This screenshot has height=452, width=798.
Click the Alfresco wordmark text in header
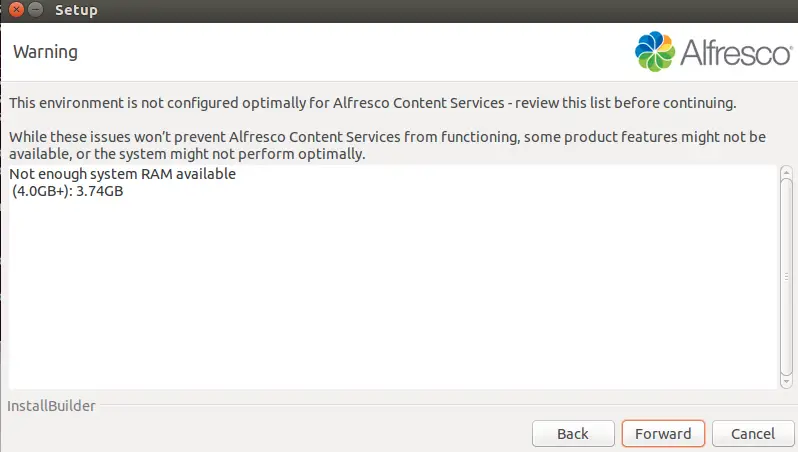click(x=736, y=52)
